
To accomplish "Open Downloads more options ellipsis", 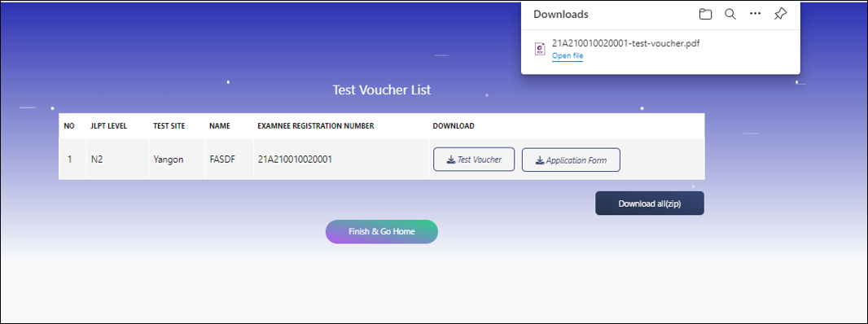I will coord(755,14).
